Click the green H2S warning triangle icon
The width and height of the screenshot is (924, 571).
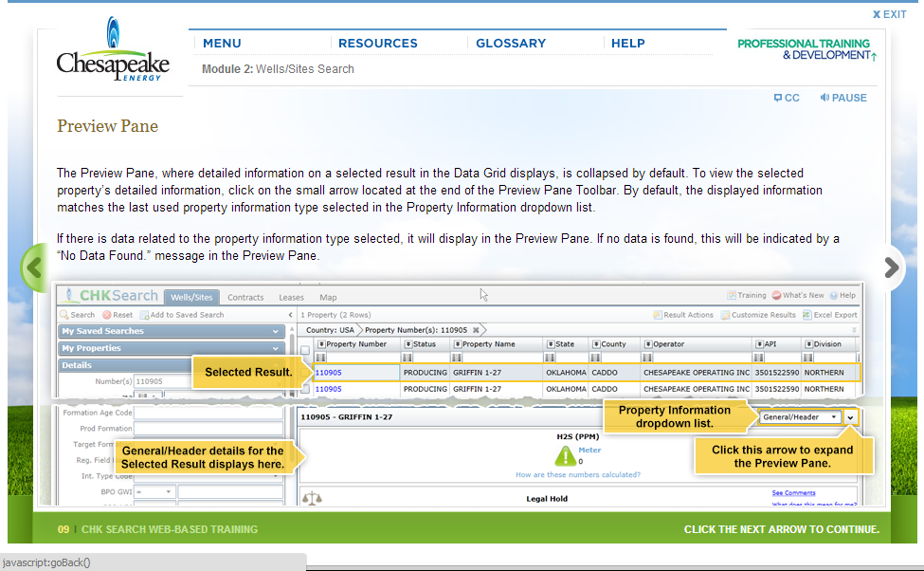pyautogui.click(x=565, y=456)
